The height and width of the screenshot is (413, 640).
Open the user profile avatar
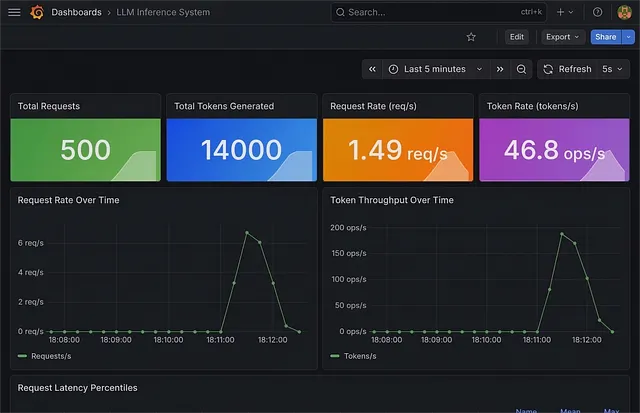(x=624, y=12)
